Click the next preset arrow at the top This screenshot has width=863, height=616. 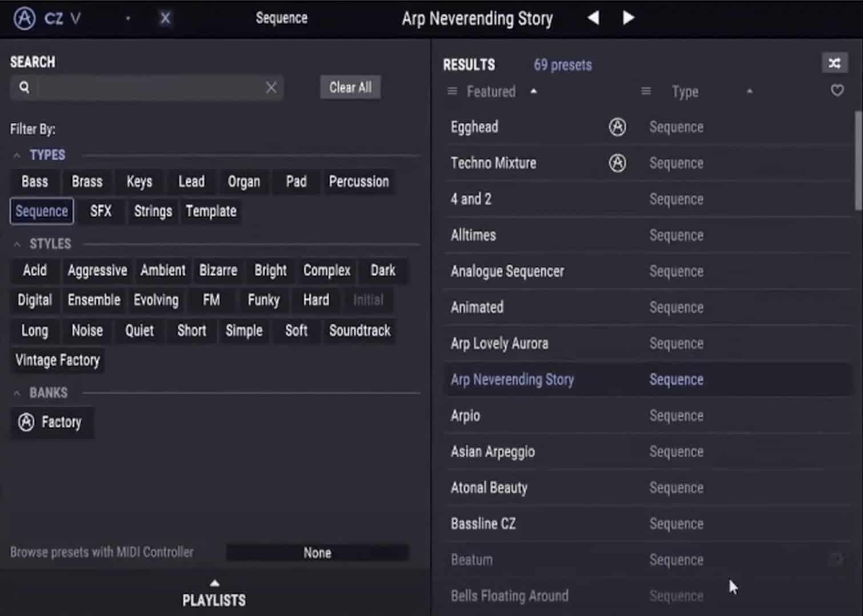click(628, 18)
